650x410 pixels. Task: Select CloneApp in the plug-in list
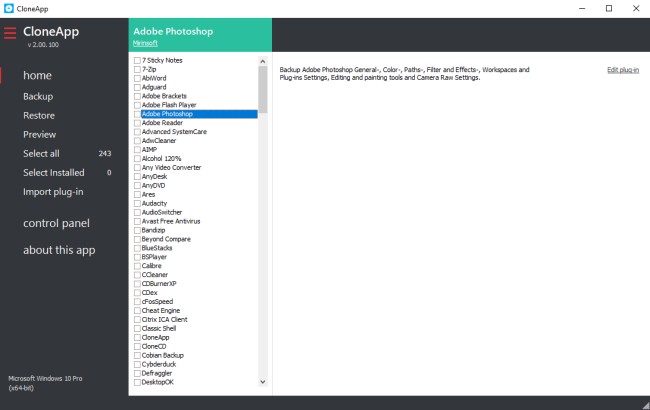(155, 337)
